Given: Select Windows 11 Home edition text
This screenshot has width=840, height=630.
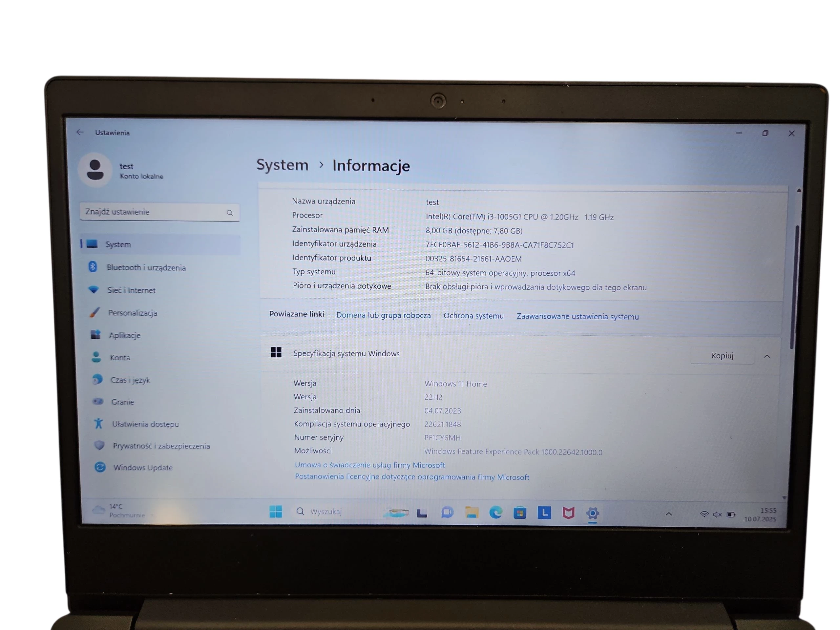Looking at the screenshot, I should coord(456,384).
